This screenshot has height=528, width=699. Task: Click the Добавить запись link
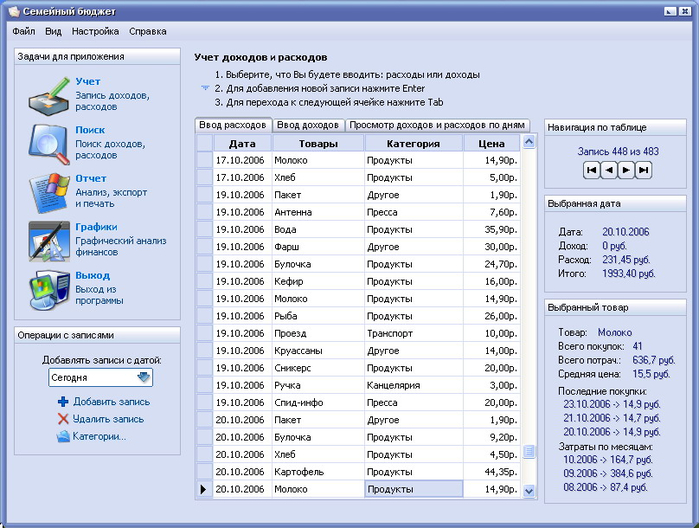(x=111, y=402)
